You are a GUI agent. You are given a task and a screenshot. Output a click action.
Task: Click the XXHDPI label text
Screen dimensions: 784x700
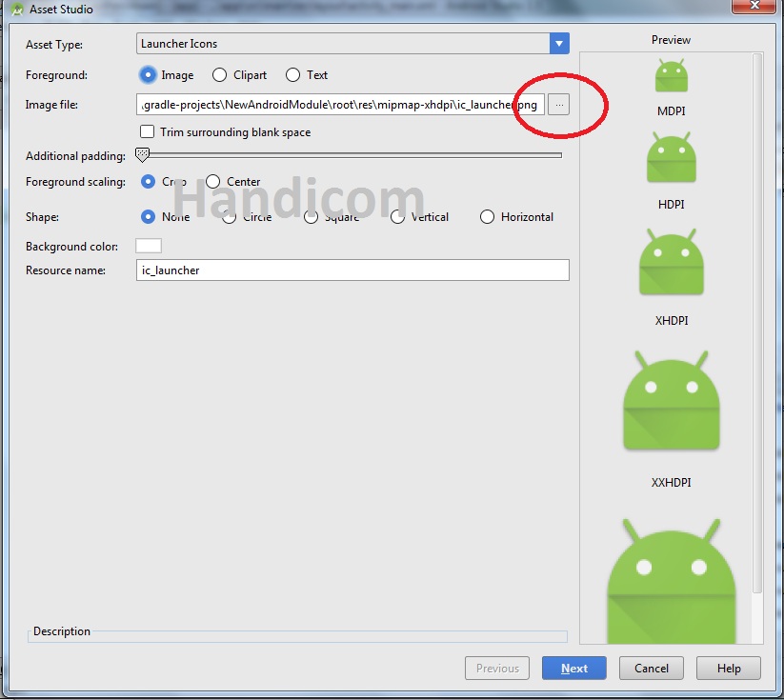click(x=671, y=483)
